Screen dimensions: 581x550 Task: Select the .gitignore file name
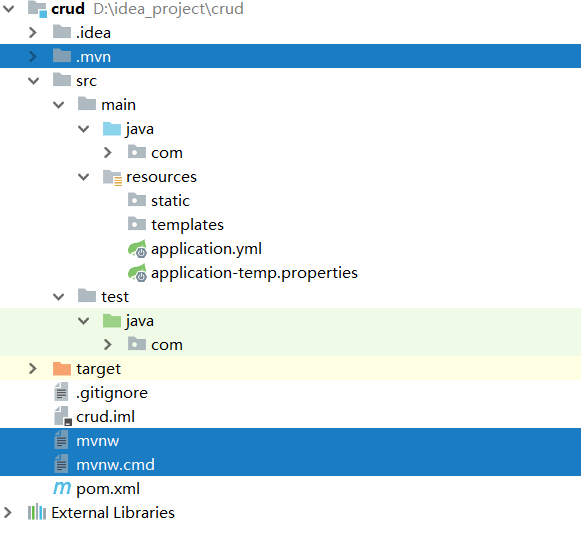click(112, 393)
